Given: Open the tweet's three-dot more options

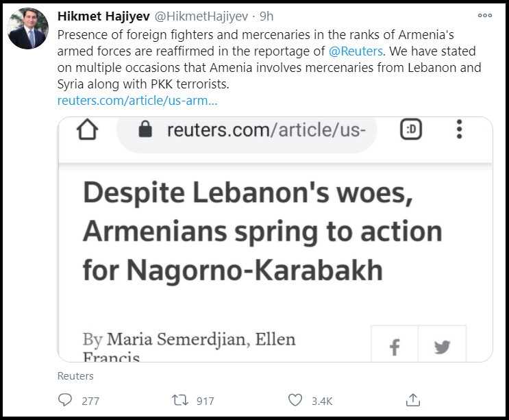Looking at the screenshot, I should tap(485, 16).
